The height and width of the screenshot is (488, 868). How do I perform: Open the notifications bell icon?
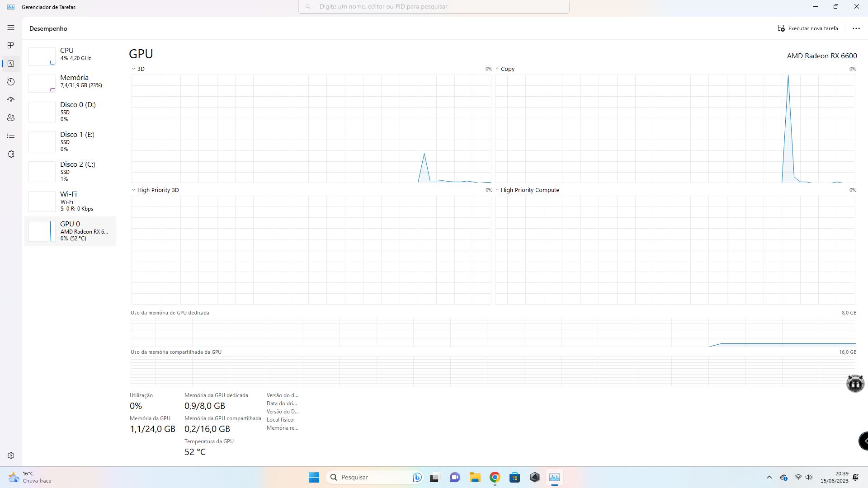click(x=856, y=477)
